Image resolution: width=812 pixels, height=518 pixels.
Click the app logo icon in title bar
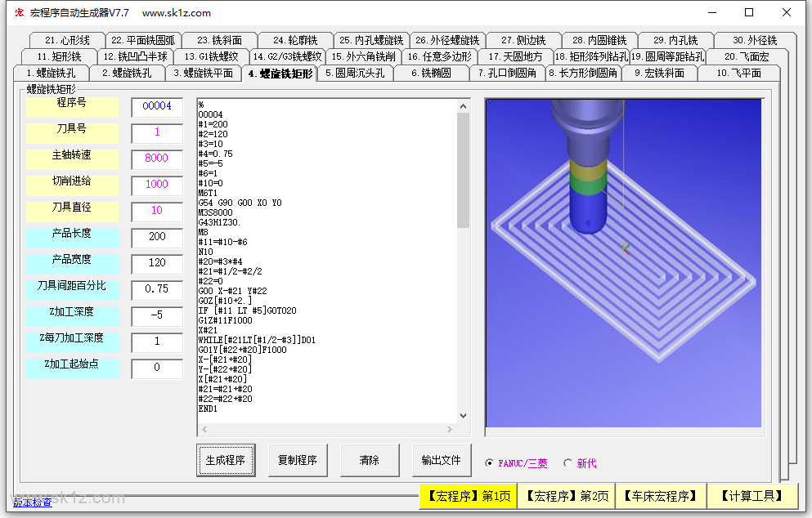point(19,12)
